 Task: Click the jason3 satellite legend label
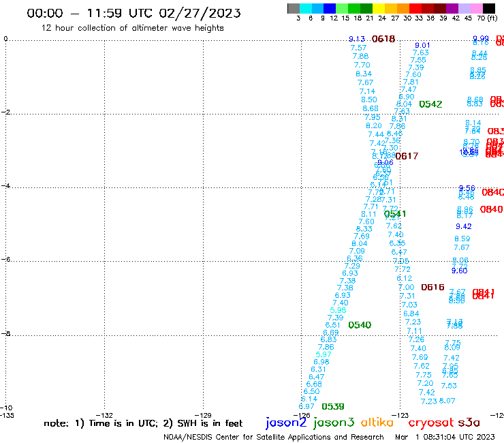point(334,423)
